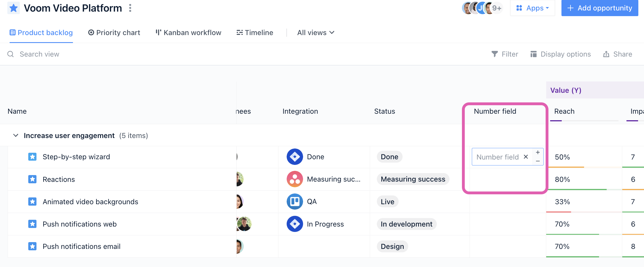Screen dimensions: 644x267
Task: Click the Reach column header
Action: [x=564, y=111]
